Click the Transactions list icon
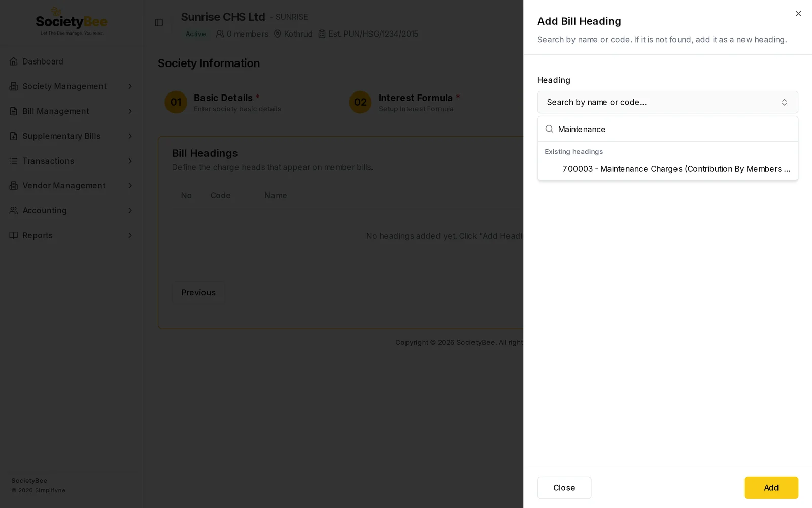This screenshot has width=812, height=508. (14, 161)
